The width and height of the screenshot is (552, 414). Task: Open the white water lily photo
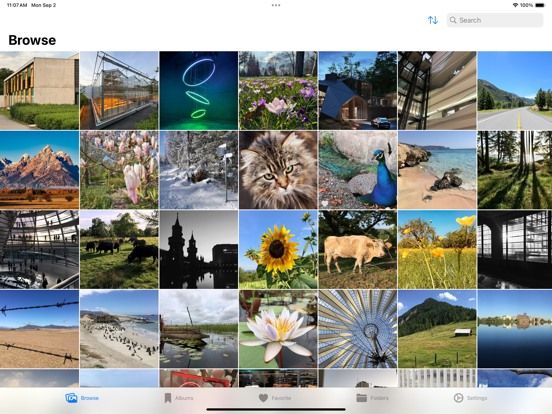[278, 329]
